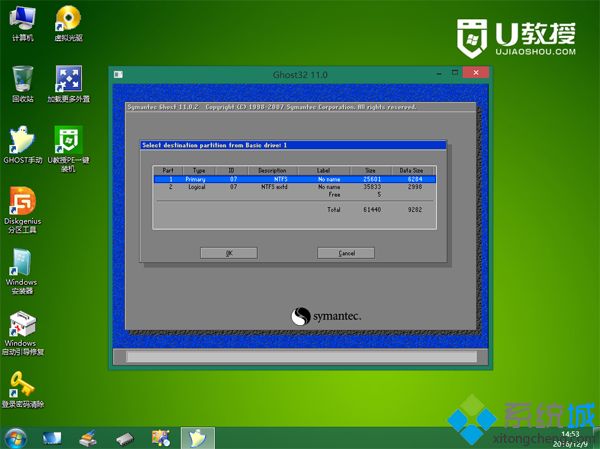Screen dimensions: 600x449
Task: Select the 登录密码清除 key icon
Action: (x=23, y=390)
